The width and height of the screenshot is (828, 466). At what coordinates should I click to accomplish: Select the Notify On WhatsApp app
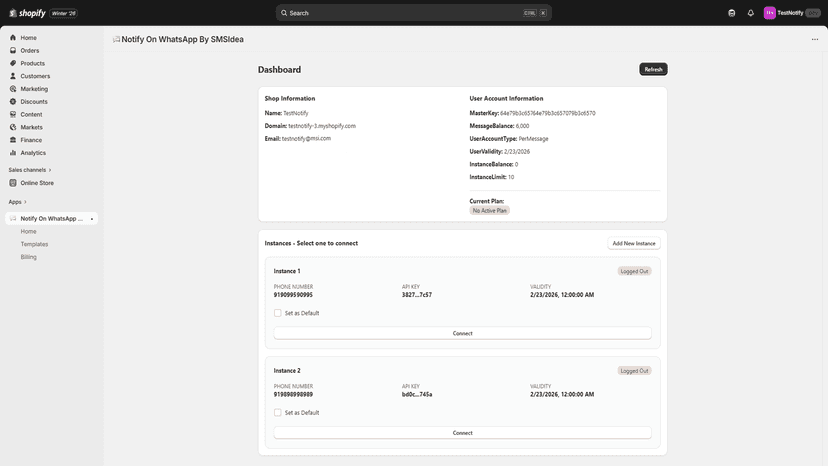pyautogui.click(x=51, y=219)
